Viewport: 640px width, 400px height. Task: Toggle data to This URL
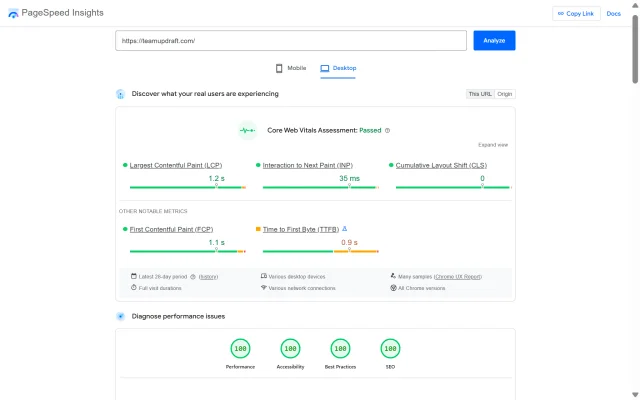coord(480,94)
